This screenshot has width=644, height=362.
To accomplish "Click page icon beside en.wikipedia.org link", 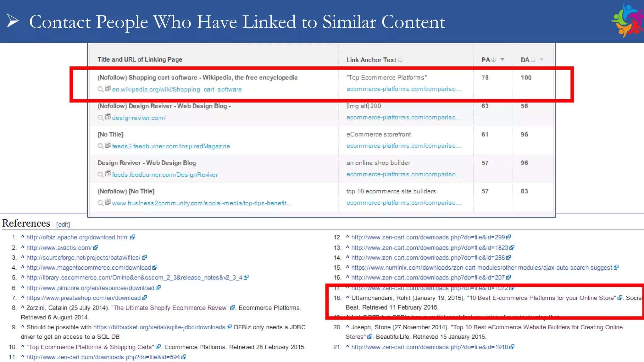I will pyautogui.click(x=108, y=89).
